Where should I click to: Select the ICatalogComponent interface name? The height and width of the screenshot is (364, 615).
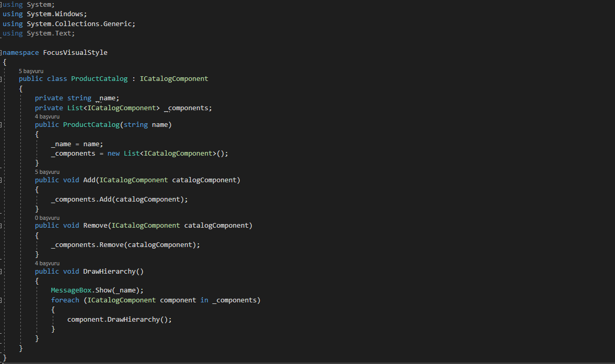(x=173, y=78)
